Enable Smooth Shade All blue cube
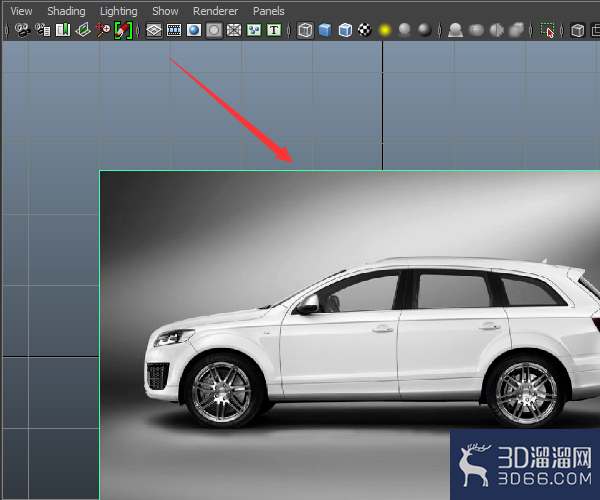Viewport: 600px width, 500px height. tap(325, 30)
